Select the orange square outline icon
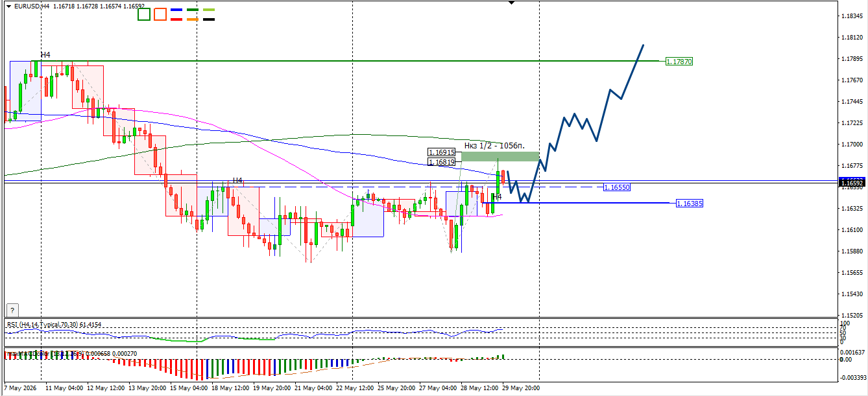 click(x=160, y=14)
